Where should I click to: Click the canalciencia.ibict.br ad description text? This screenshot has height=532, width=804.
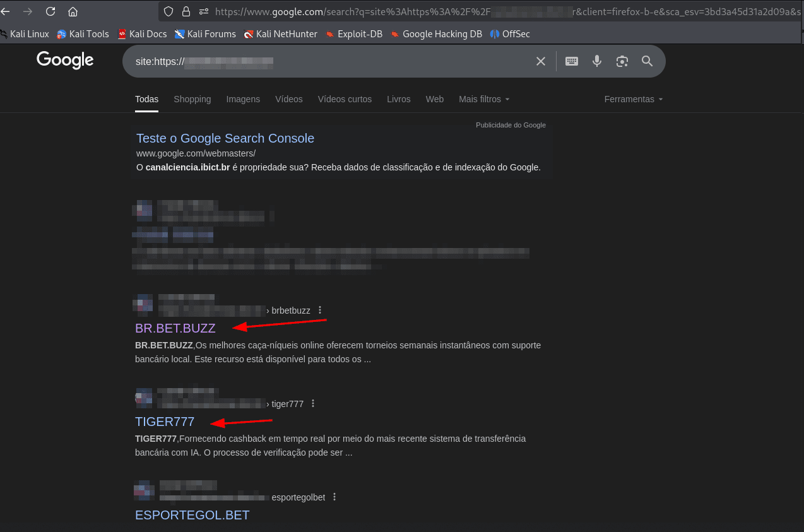(x=338, y=167)
